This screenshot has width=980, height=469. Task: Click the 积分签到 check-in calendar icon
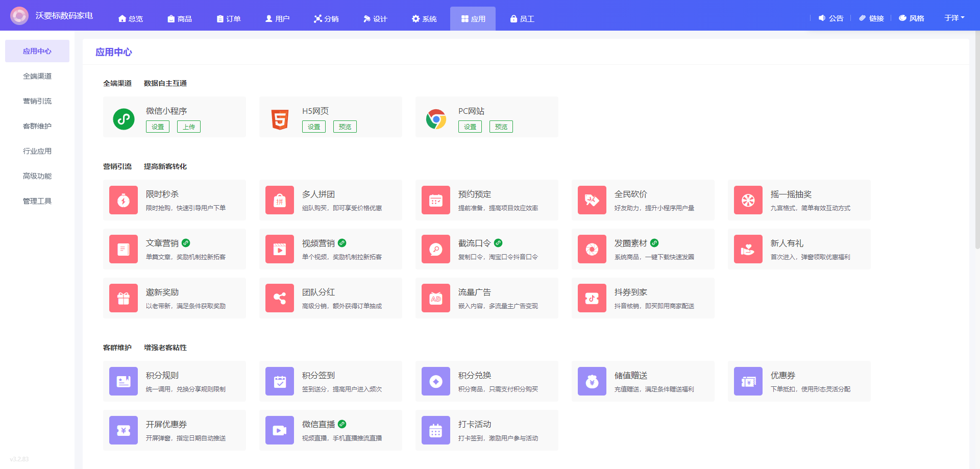(x=280, y=381)
